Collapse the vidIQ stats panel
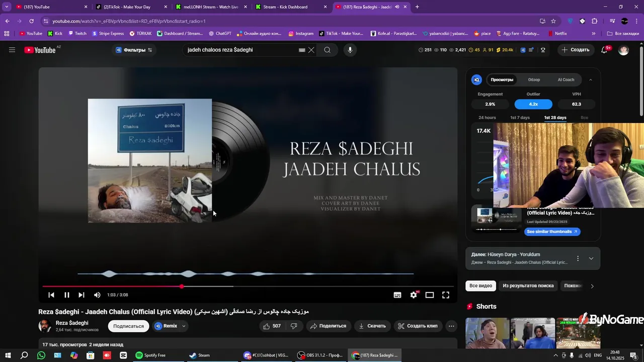Viewport: 644px width, 362px height. (591, 79)
